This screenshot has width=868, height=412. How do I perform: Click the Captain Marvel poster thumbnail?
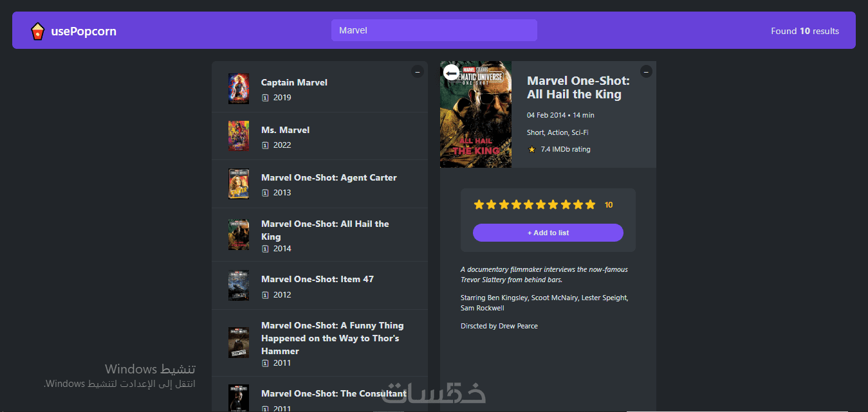(239, 89)
